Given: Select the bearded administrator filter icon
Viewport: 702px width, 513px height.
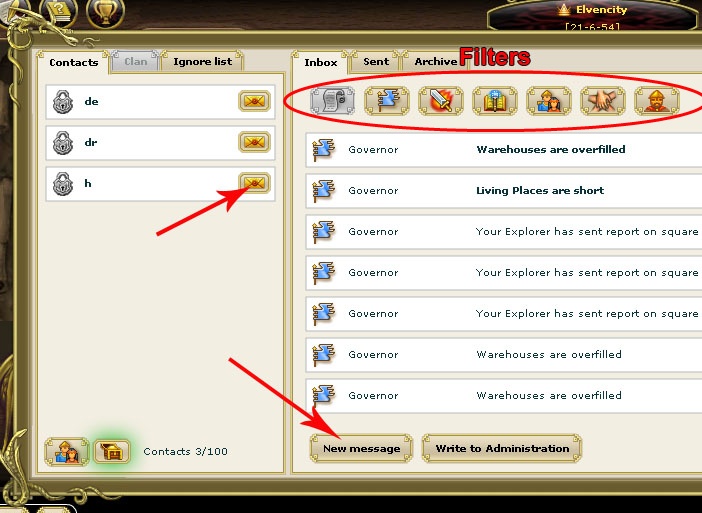Looking at the screenshot, I should click(x=657, y=101).
